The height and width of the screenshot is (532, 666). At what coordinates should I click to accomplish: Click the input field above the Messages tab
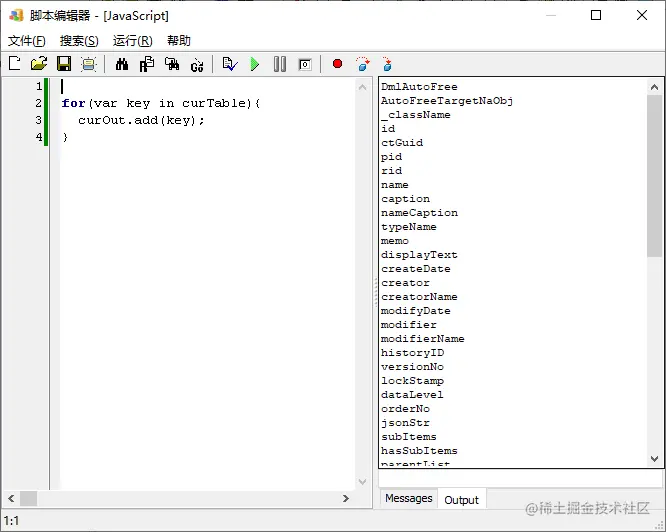[521, 479]
